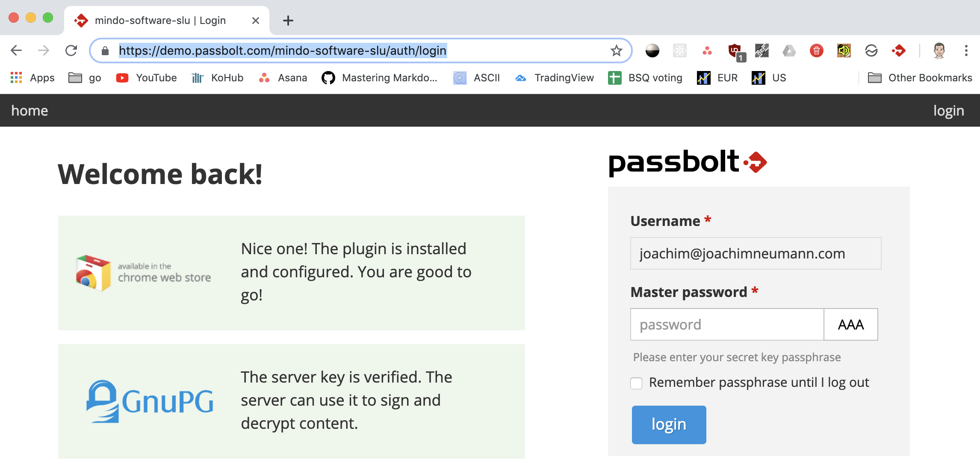Screen dimensions: 980x469
Task: Select home in the navigation bar
Action: click(x=30, y=110)
